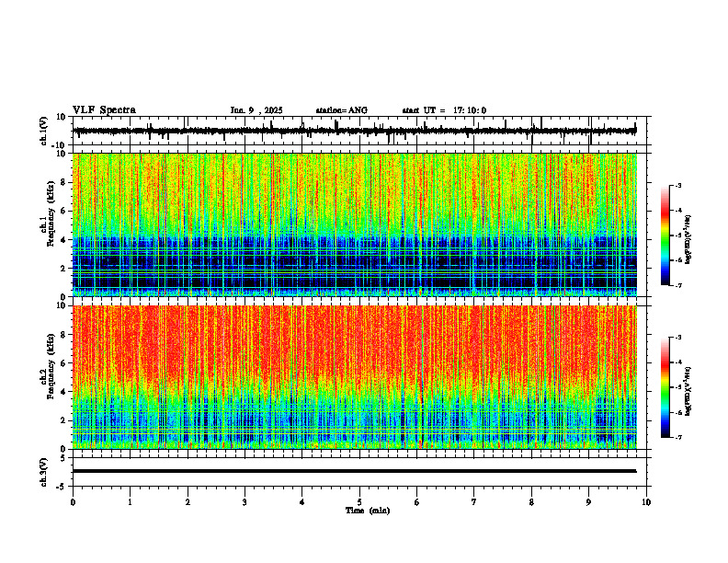Click the ch.1 "Frequency (kHz)" axis label
Viewport: 728px width, 563px height.
(x=51, y=213)
